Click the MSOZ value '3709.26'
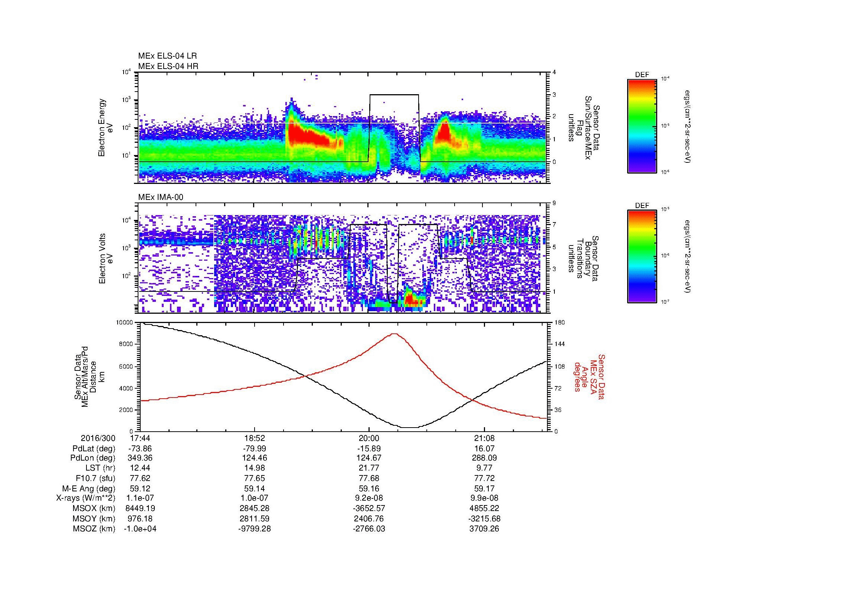Image resolution: width=868 pixels, height=613 pixels. pos(484,529)
